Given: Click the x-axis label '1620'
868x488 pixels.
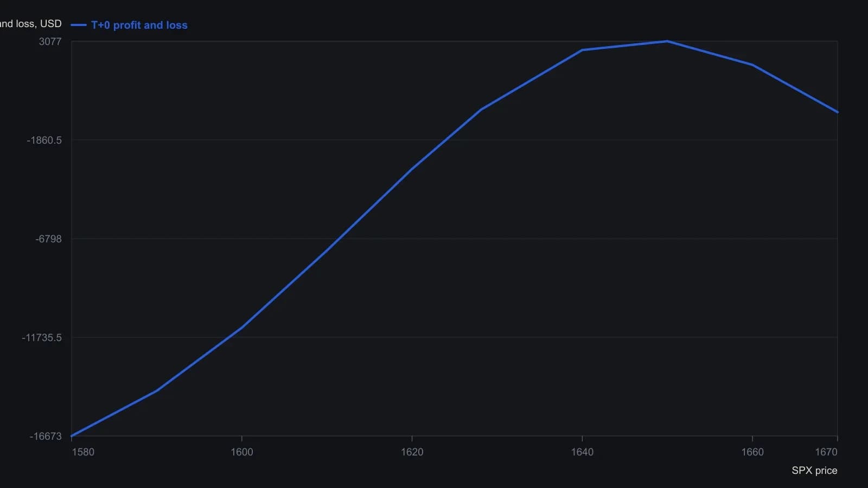Looking at the screenshot, I should [412, 452].
